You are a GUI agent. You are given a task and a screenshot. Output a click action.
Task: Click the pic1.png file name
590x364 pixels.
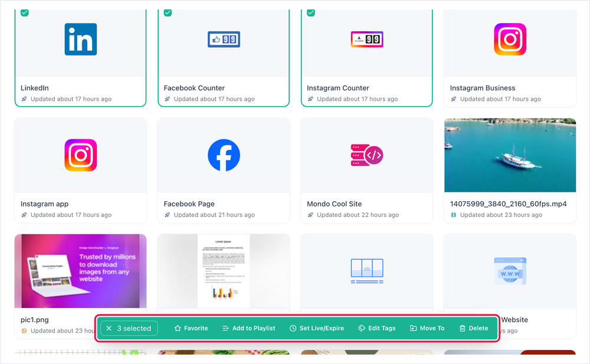pyautogui.click(x=35, y=320)
